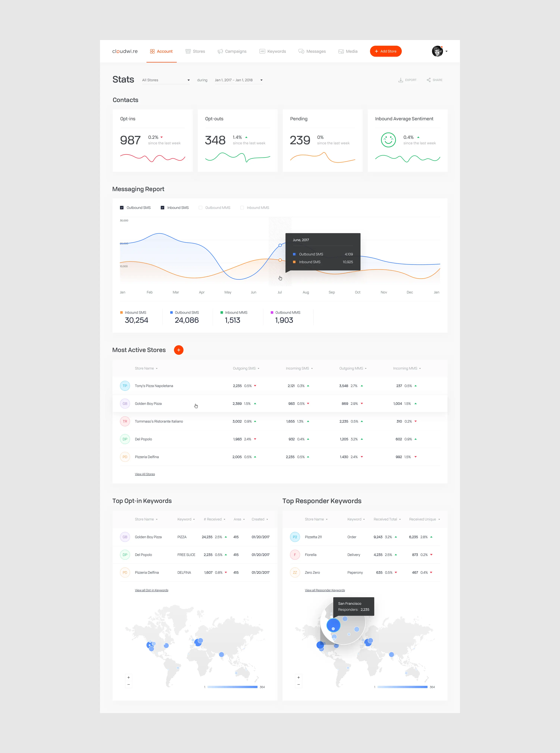560x753 pixels.
Task: Zoom out on the Responder Keywords map
Action: pos(298,684)
